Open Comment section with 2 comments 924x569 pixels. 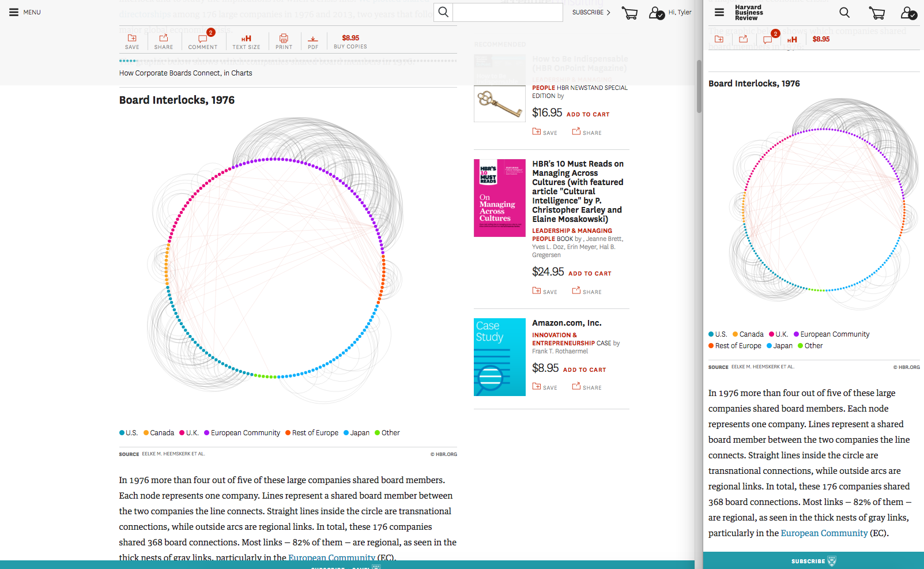pos(203,42)
